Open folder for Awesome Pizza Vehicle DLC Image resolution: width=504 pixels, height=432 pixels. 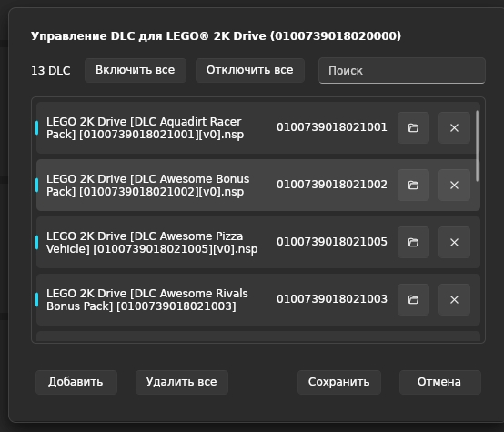pyautogui.click(x=413, y=242)
